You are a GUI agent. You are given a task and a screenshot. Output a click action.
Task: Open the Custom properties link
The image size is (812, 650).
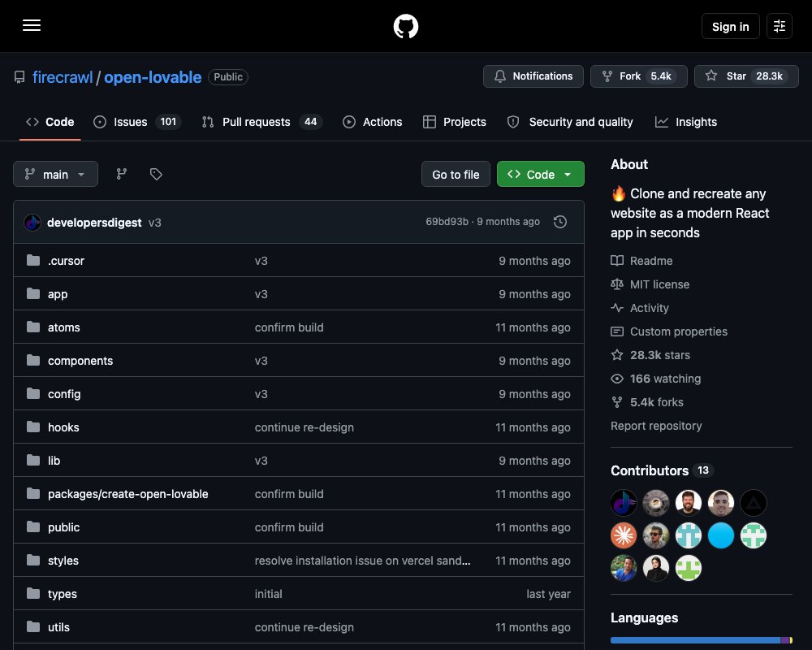pyautogui.click(x=668, y=331)
